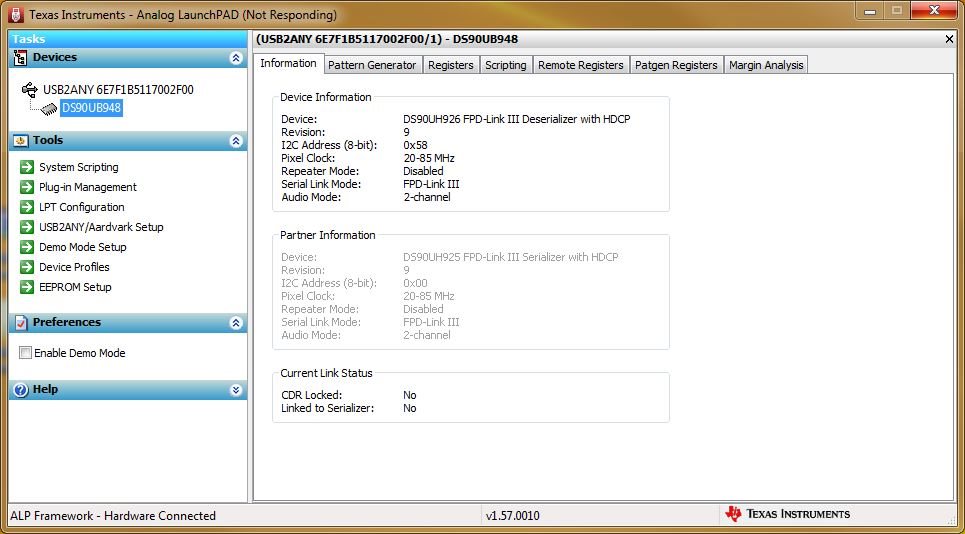The image size is (965, 534).
Task: Click the Help question mark icon
Action: (20, 389)
